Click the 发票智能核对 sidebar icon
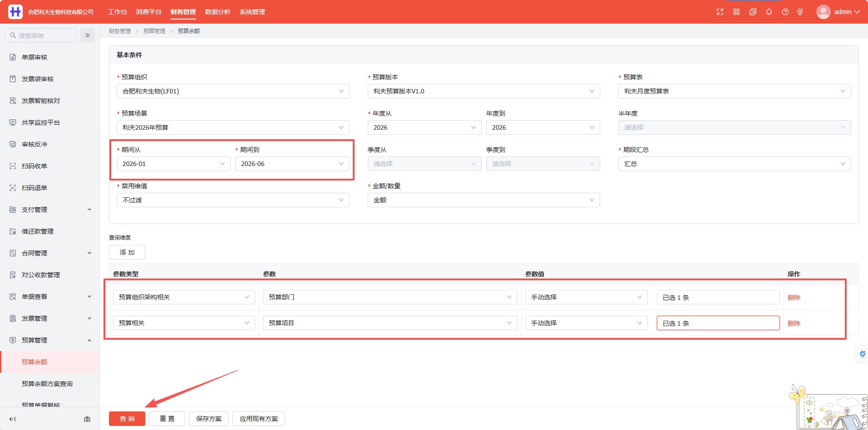868x430 pixels. point(13,101)
